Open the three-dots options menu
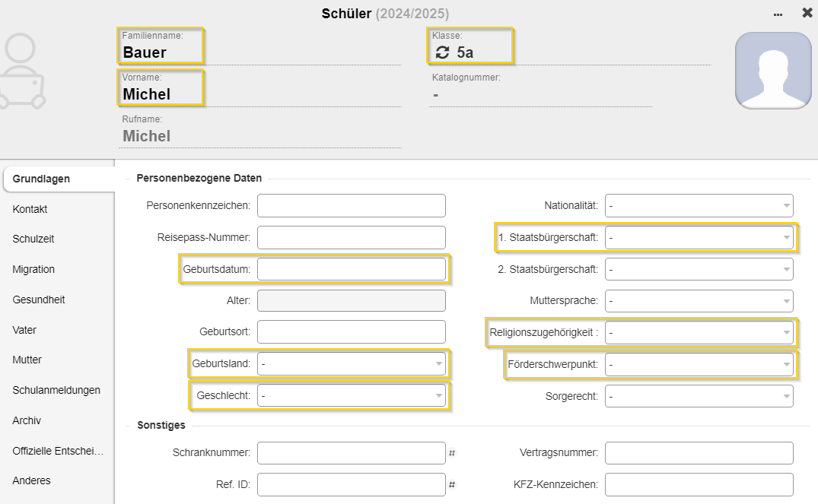The width and height of the screenshot is (818, 504). (778, 14)
